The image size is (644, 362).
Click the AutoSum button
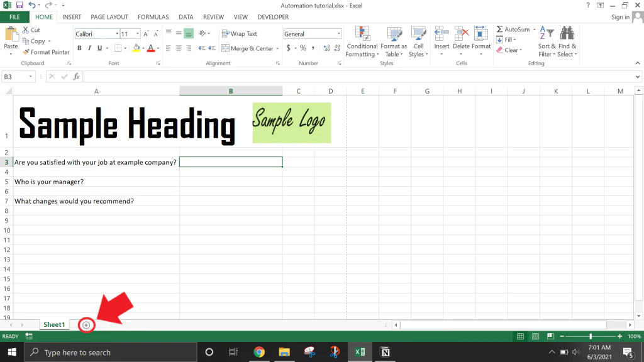(x=513, y=29)
